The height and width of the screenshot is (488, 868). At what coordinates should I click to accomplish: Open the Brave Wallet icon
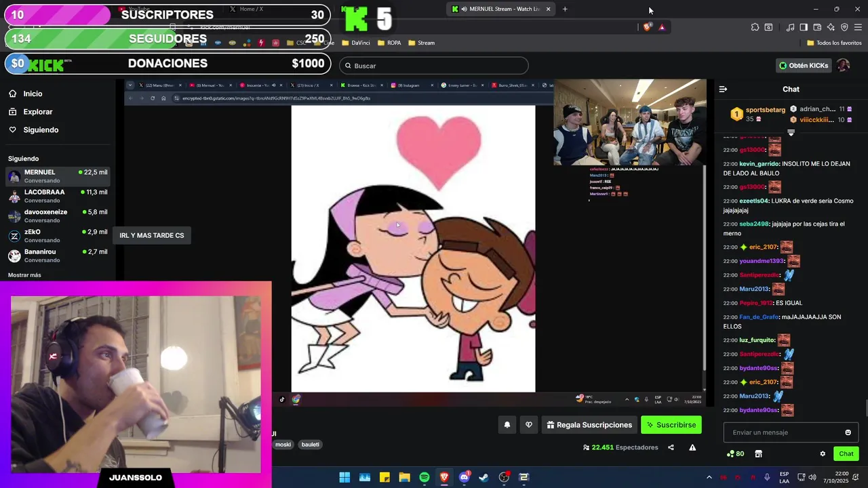(x=817, y=27)
